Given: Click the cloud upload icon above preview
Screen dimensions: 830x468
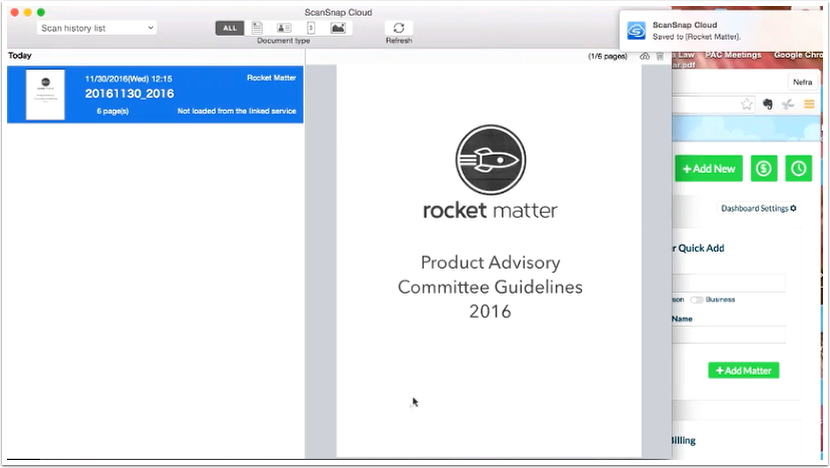Looking at the screenshot, I should [644, 56].
